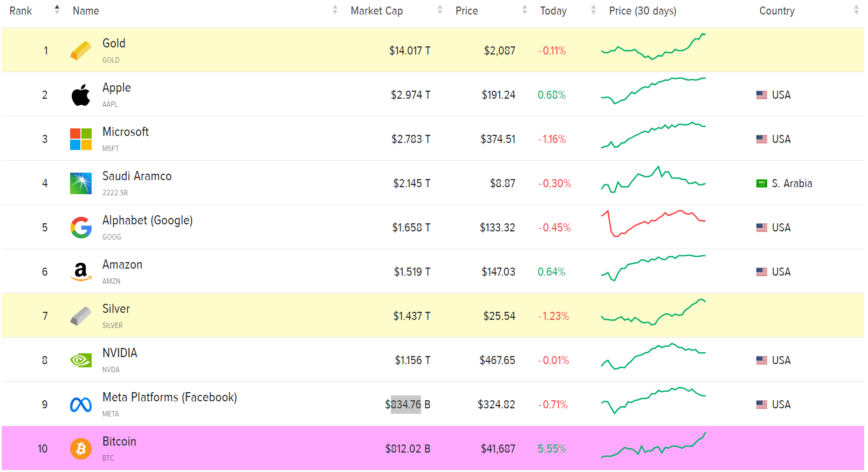Click the USA flag in Microsoft row

[x=762, y=139]
